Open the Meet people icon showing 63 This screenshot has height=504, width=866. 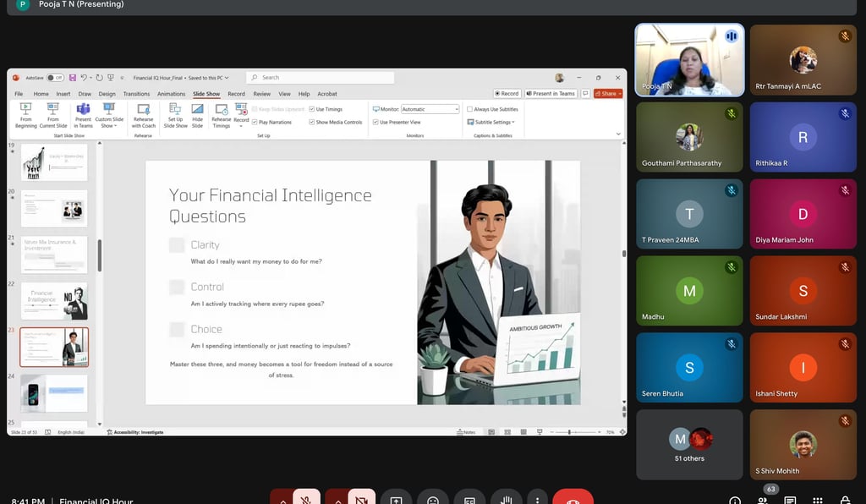(x=764, y=498)
